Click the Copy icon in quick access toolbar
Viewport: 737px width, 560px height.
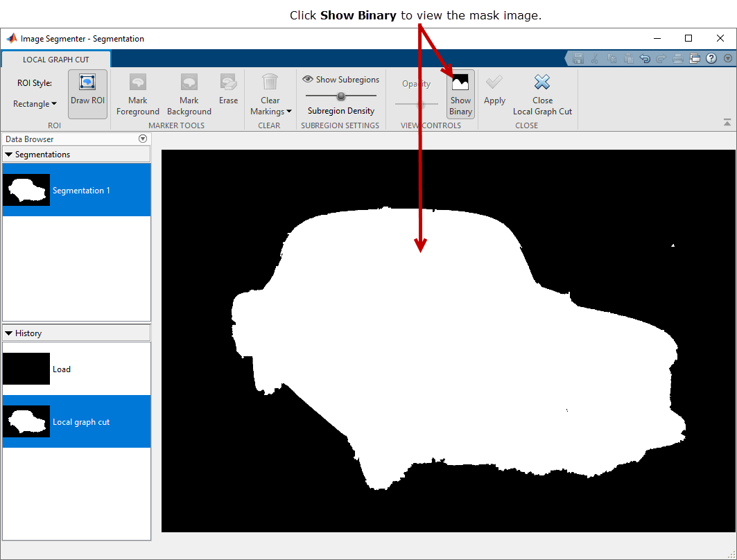coord(612,59)
